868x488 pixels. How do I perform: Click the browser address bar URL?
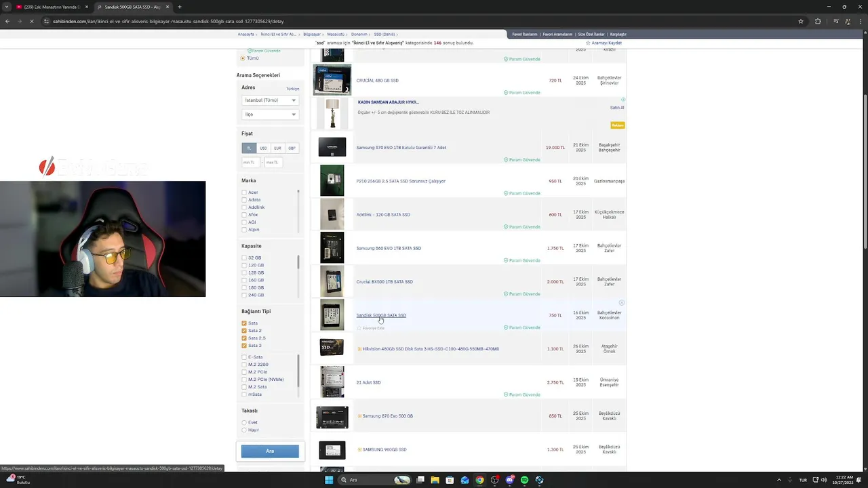168,21
